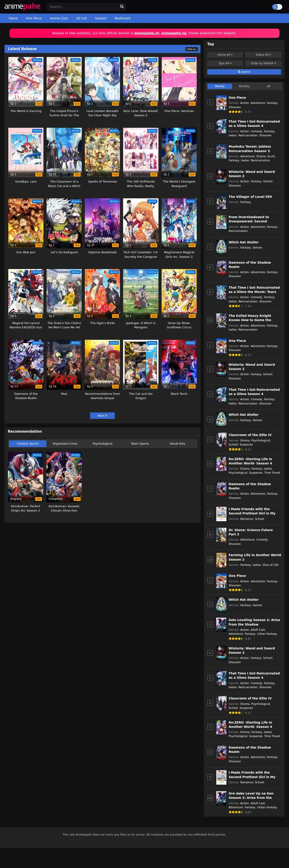Click the VIEW ALL button in Latest Release
The width and height of the screenshot is (289, 868).
point(192,49)
